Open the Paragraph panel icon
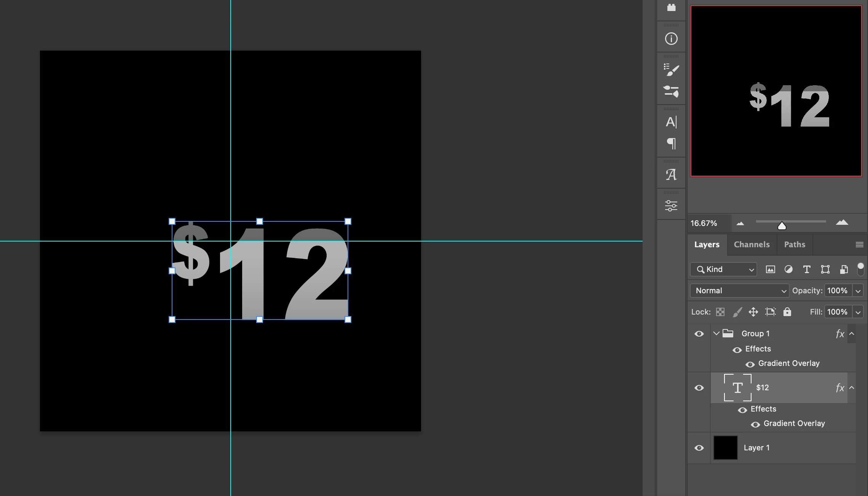This screenshot has width=868, height=496. click(x=671, y=143)
